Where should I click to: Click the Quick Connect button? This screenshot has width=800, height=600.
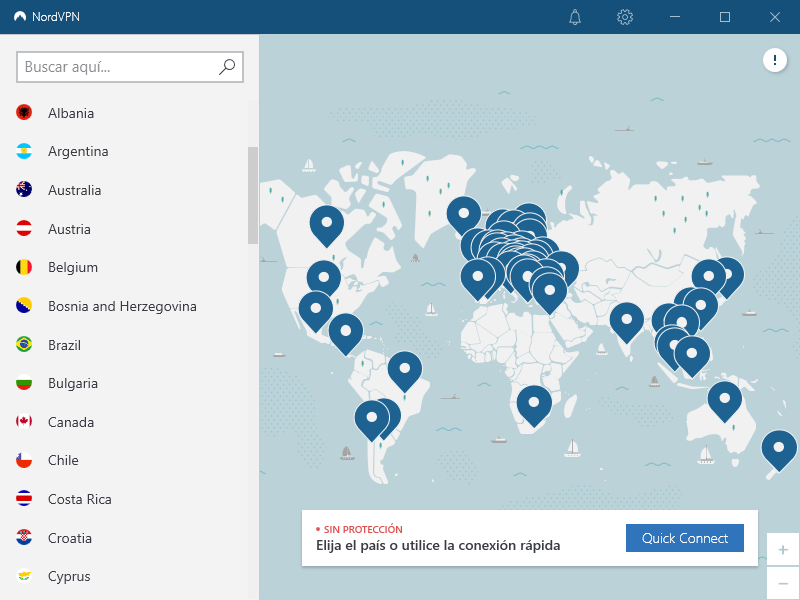685,538
